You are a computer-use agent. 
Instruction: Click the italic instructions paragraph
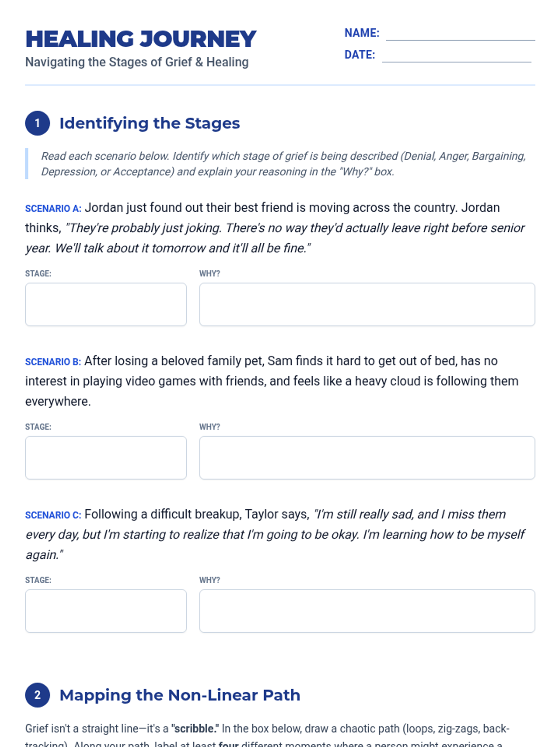[283, 164]
